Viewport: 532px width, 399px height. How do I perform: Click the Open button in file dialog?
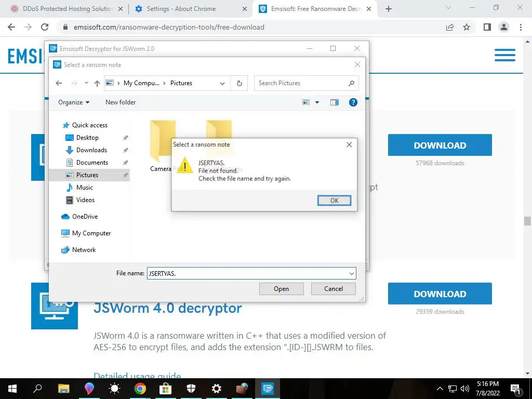(281, 289)
